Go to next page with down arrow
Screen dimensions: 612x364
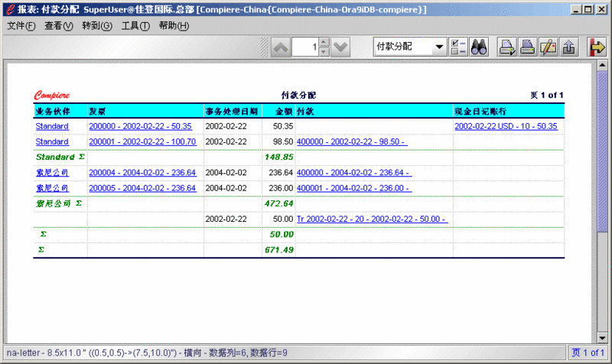click(x=340, y=47)
